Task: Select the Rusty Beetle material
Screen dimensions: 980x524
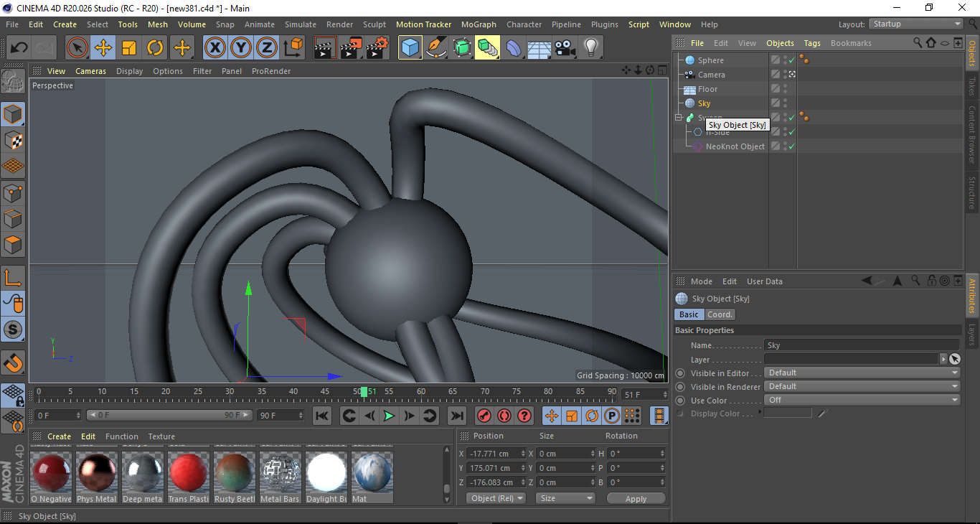Action: point(234,472)
